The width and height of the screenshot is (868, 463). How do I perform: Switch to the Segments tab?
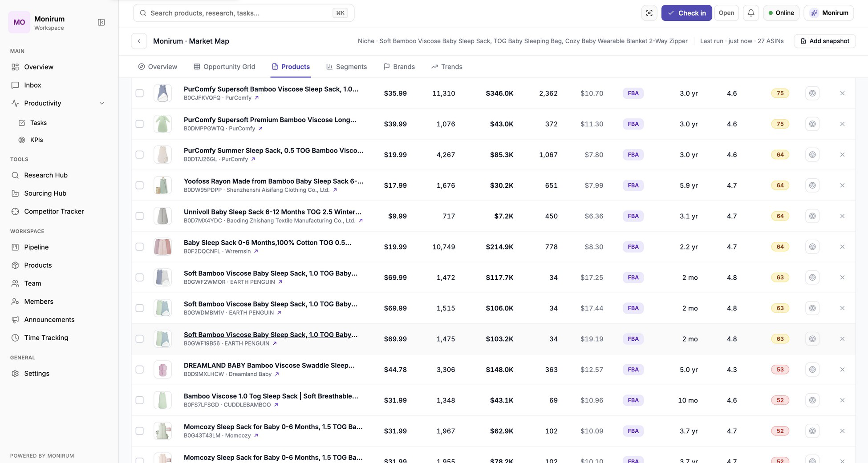pyautogui.click(x=346, y=67)
